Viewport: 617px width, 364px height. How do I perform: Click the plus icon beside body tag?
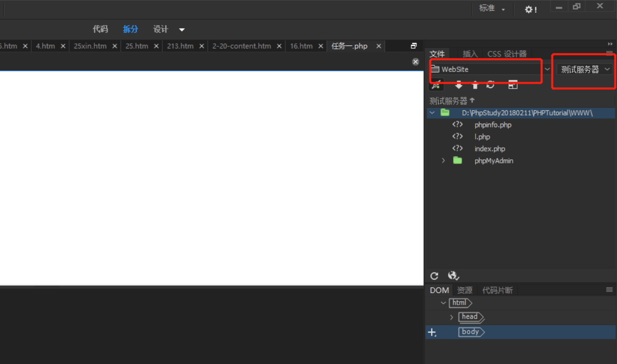click(432, 332)
